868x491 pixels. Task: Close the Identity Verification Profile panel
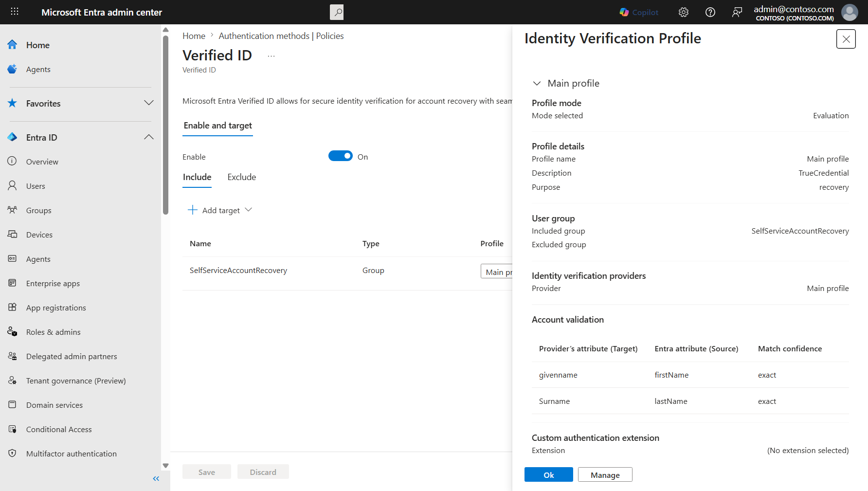(x=846, y=39)
